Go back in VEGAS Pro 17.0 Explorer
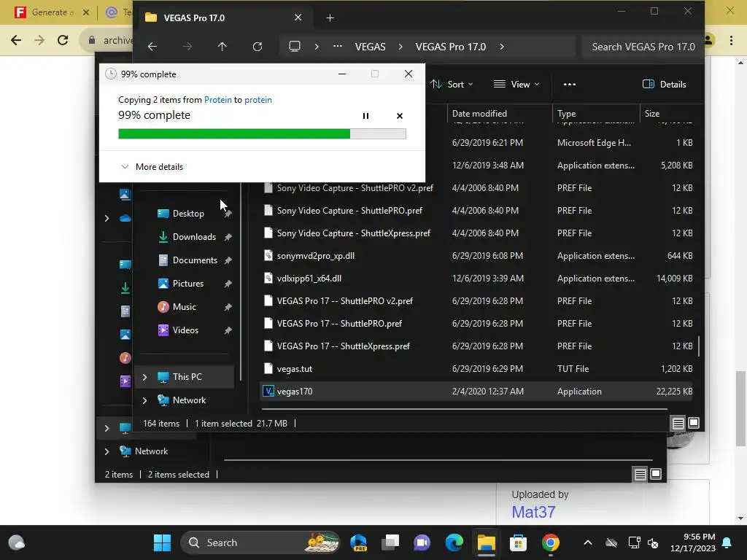 click(x=152, y=47)
